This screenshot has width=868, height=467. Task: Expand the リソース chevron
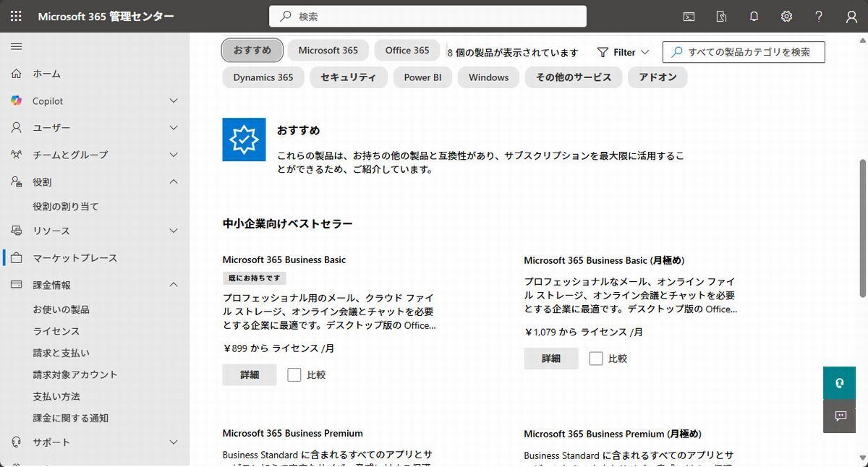coord(174,231)
